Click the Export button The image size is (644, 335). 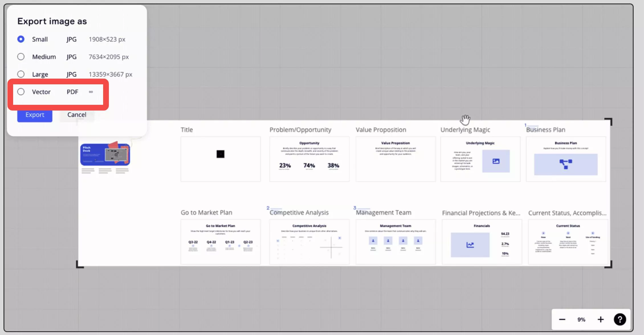tap(34, 114)
